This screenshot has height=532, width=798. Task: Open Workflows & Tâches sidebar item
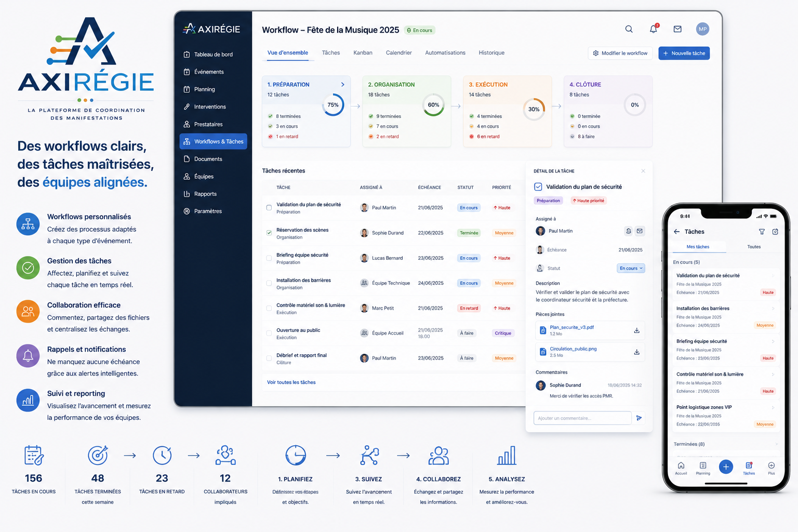point(213,141)
